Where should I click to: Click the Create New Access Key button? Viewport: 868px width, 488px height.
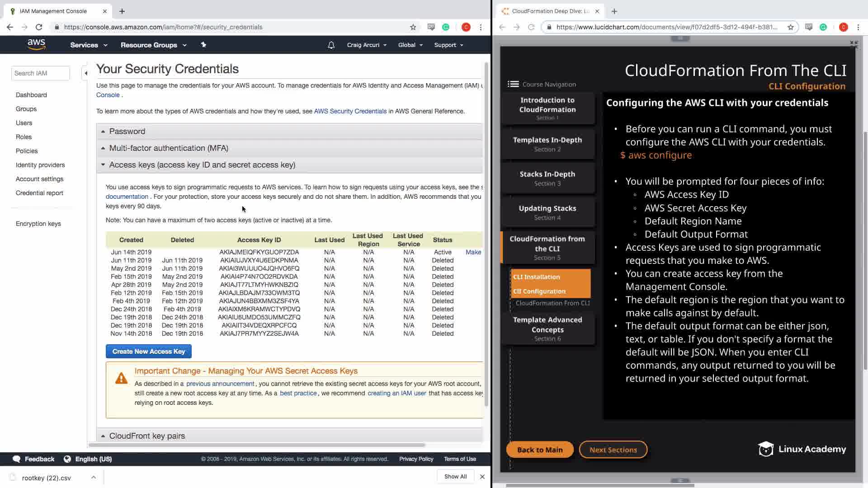(148, 352)
